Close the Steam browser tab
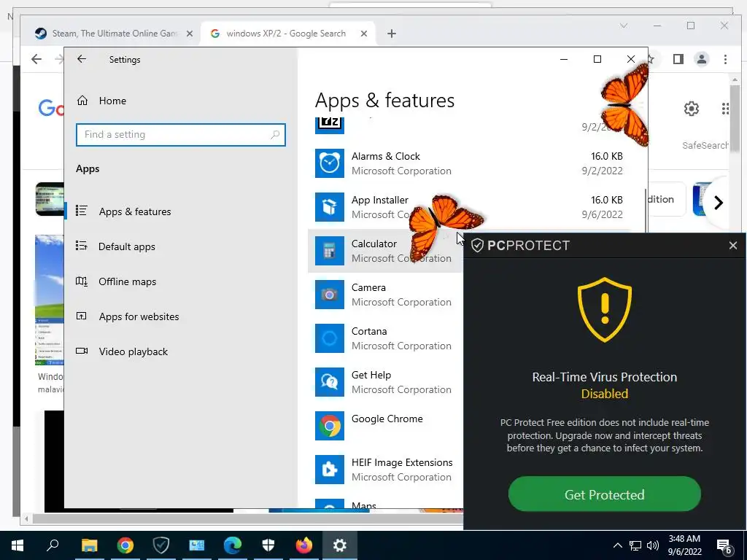747x560 pixels. click(190, 34)
